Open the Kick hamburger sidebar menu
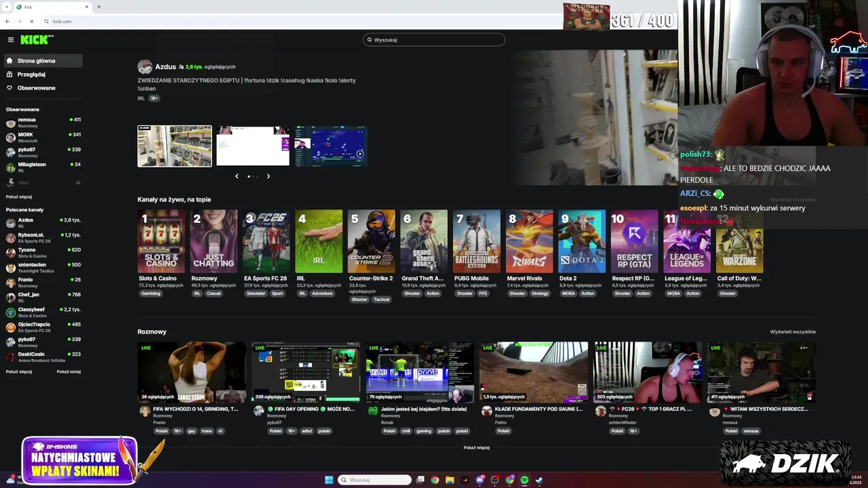 click(x=10, y=40)
